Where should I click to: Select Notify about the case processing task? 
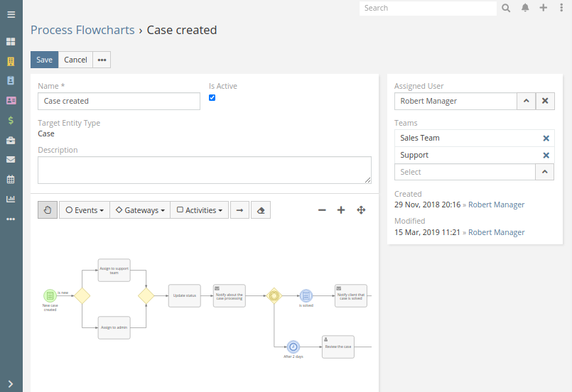click(x=230, y=295)
